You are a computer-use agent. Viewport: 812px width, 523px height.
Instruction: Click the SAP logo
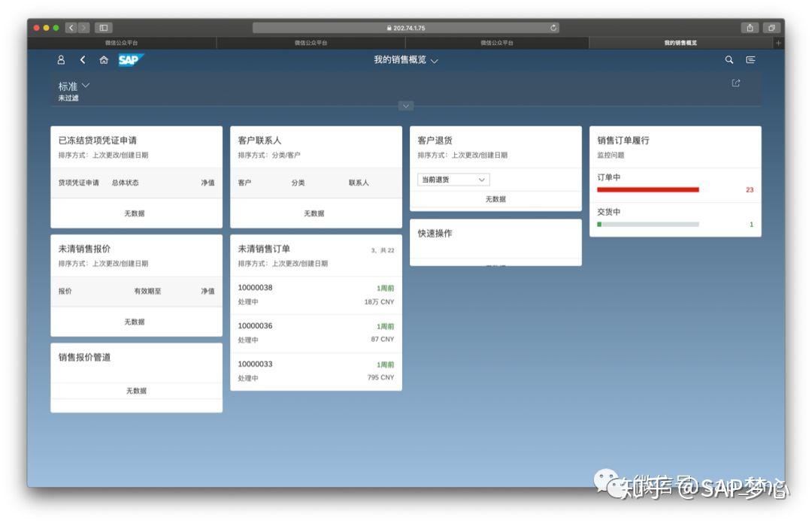pyautogui.click(x=130, y=60)
